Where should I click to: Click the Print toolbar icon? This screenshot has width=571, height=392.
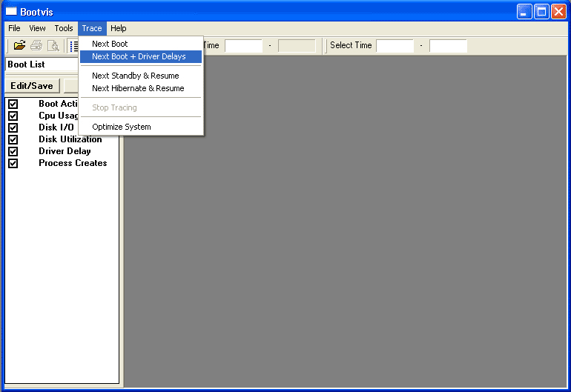[36, 45]
